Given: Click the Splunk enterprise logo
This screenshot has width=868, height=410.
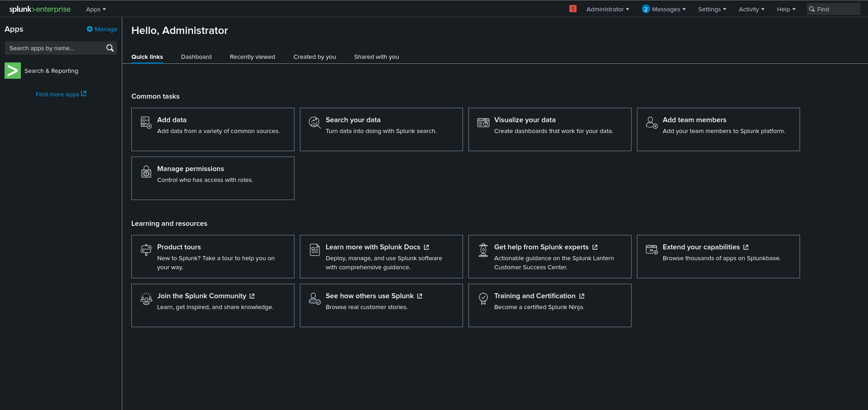Looking at the screenshot, I should [40, 9].
